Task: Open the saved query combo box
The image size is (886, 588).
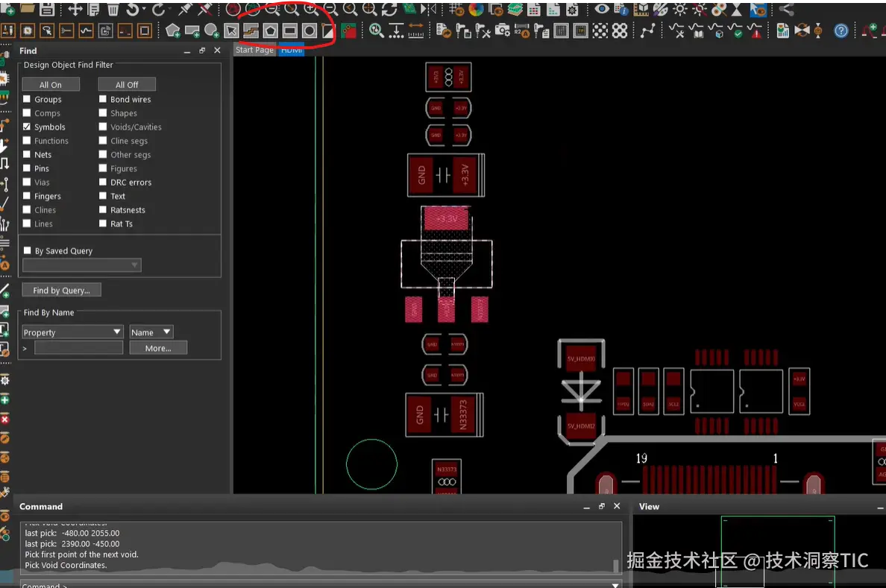Action: click(x=82, y=265)
